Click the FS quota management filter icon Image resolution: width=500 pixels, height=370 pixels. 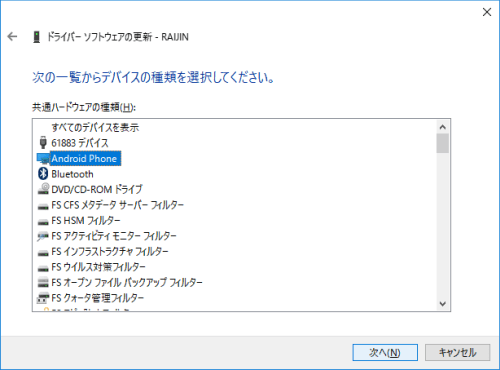(x=43, y=298)
